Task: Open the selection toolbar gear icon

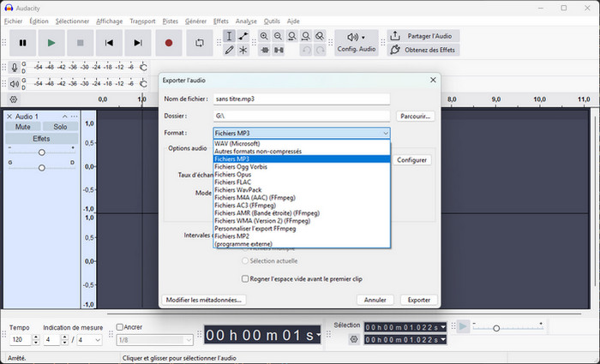Action: pyautogui.click(x=354, y=339)
